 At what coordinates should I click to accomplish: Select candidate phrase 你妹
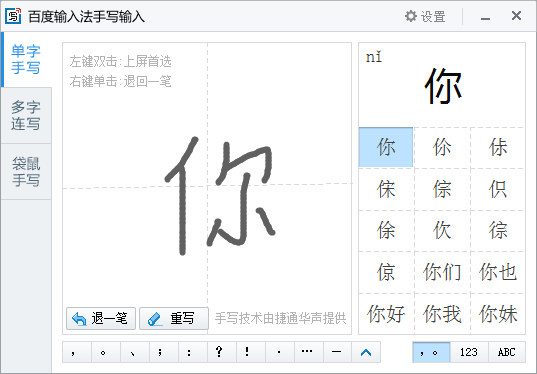tap(498, 314)
